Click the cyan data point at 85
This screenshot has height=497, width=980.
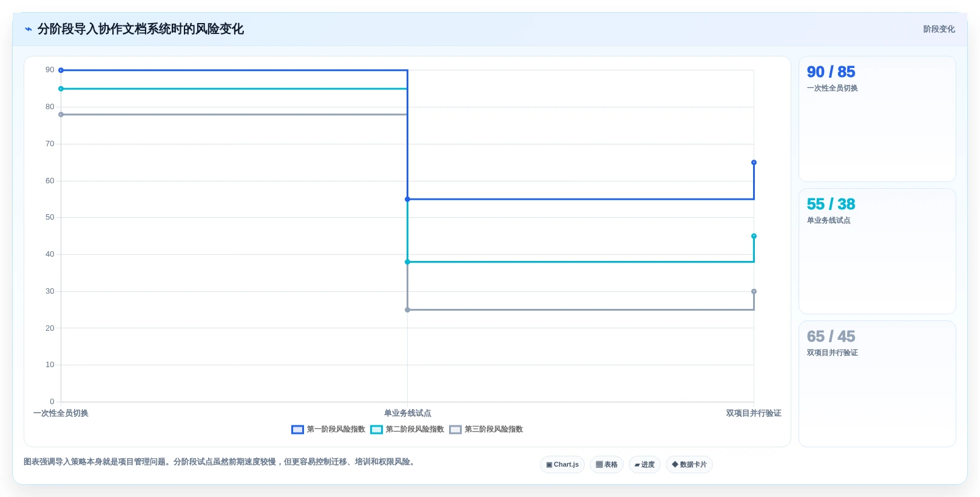click(61, 89)
